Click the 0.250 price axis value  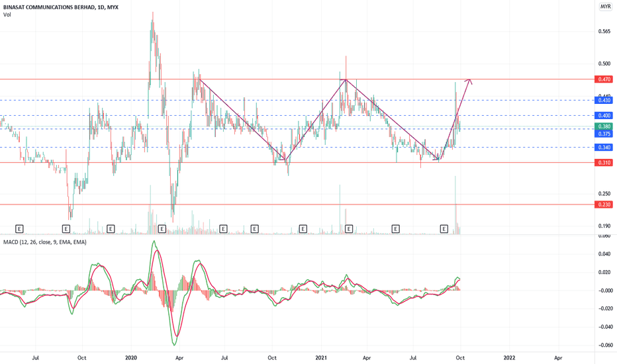(604, 194)
